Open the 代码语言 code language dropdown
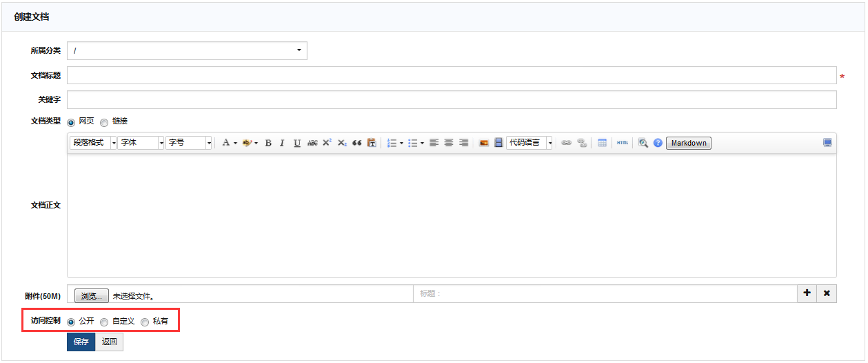Viewport: 868px width, 363px height. pyautogui.click(x=529, y=143)
